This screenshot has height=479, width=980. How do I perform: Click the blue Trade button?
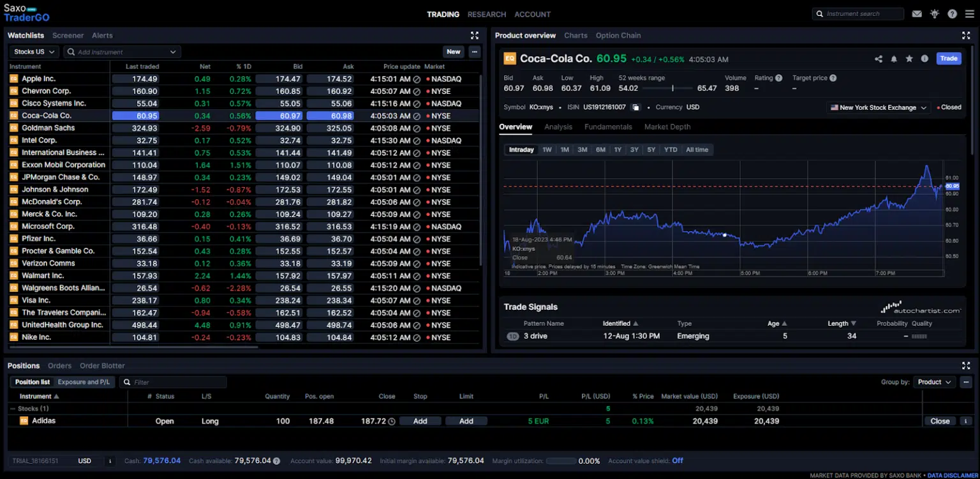point(949,59)
